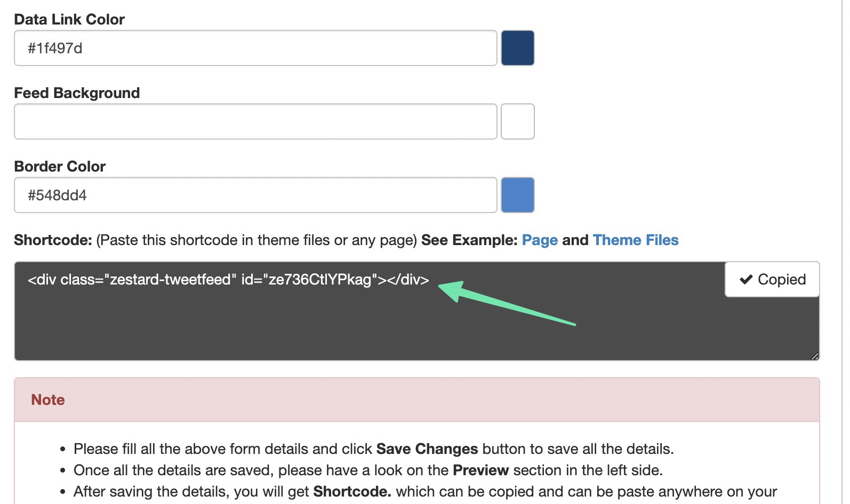Select the Border Color #548dd4 input

point(255,195)
